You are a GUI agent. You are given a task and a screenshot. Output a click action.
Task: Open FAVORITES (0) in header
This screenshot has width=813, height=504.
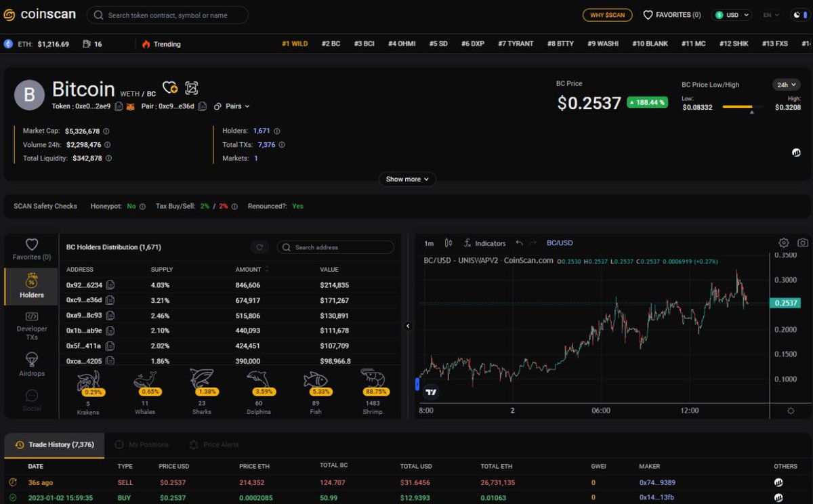coord(671,14)
